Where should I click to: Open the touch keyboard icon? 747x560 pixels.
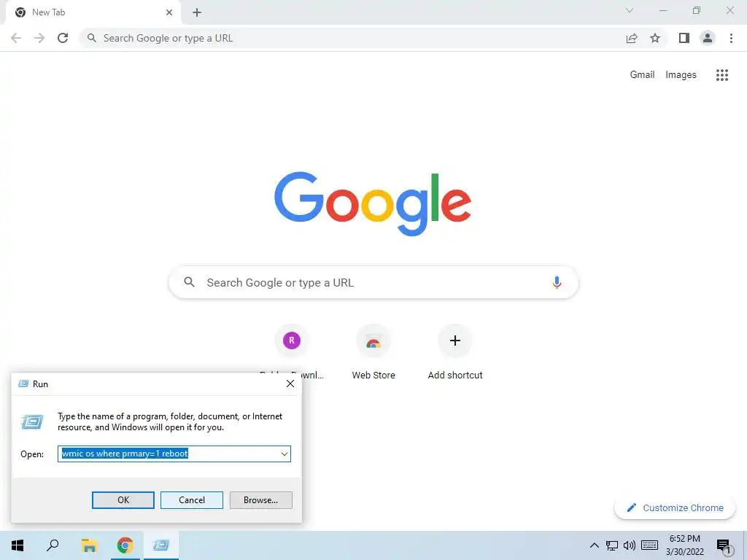coord(650,545)
